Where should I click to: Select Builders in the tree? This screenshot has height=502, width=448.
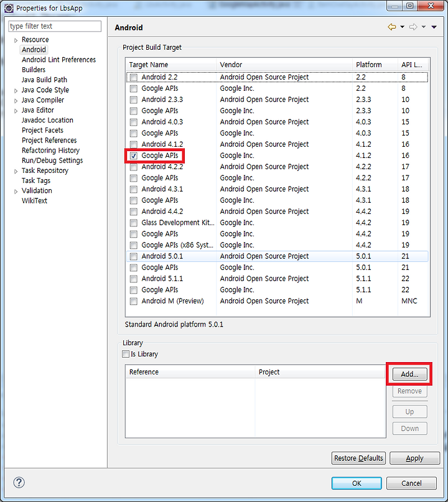coord(34,70)
